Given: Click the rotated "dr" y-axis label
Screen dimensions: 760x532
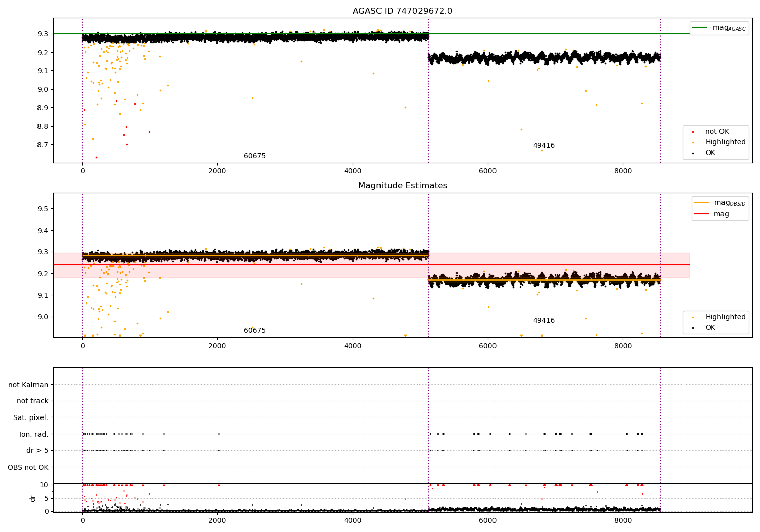Looking at the screenshot, I should pyautogui.click(x=33, y=498).
